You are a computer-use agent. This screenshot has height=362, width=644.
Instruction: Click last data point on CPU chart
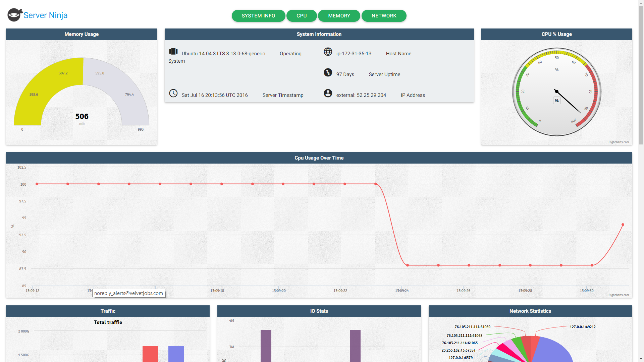tap(623, 225)
